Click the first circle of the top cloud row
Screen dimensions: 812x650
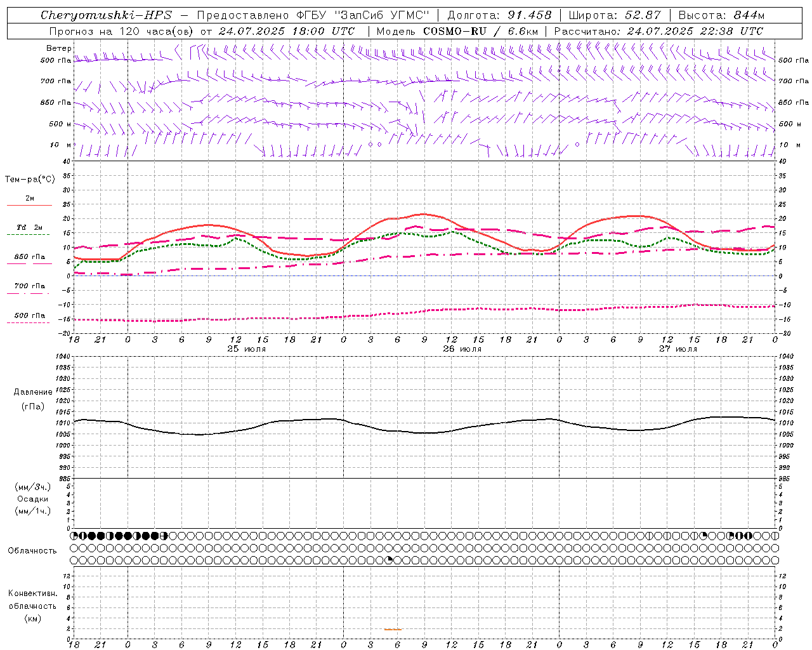pyautogui.click(x=74, y=536)
